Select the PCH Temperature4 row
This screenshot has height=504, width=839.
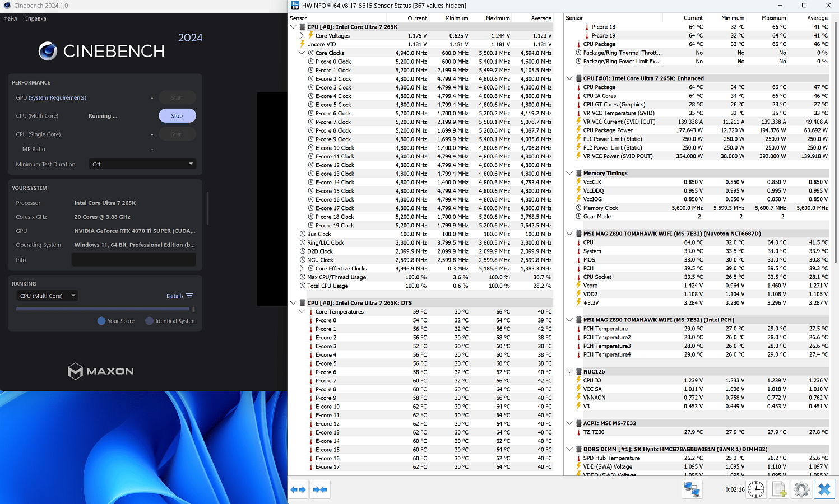point(697,354)
